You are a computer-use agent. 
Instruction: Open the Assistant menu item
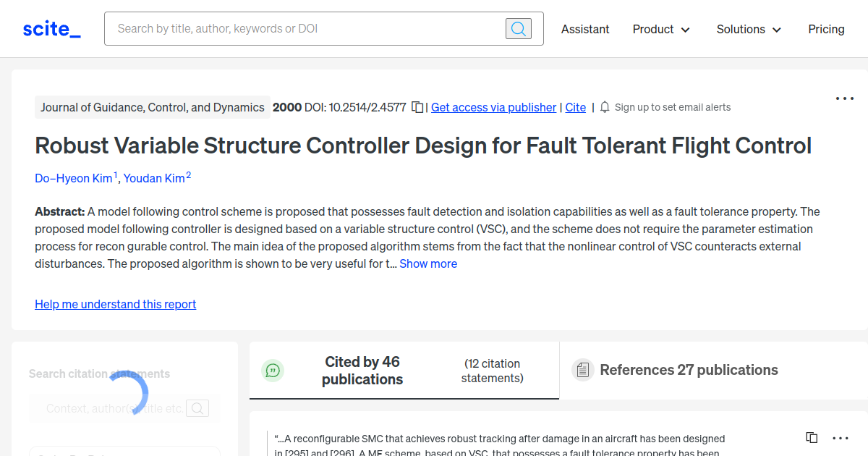point(585,29)
